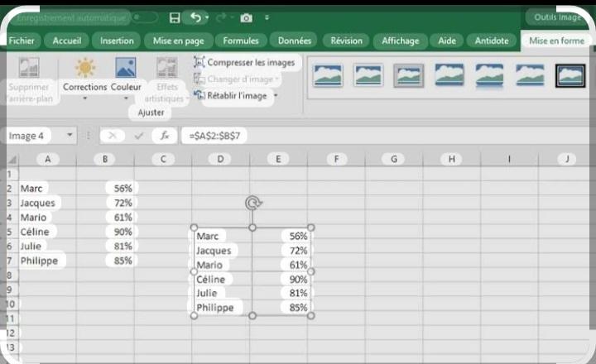Select the Mise en forme tab
The height and width of the screenshot is (364, 596).
pyautogui.click(x=556, y=41)
